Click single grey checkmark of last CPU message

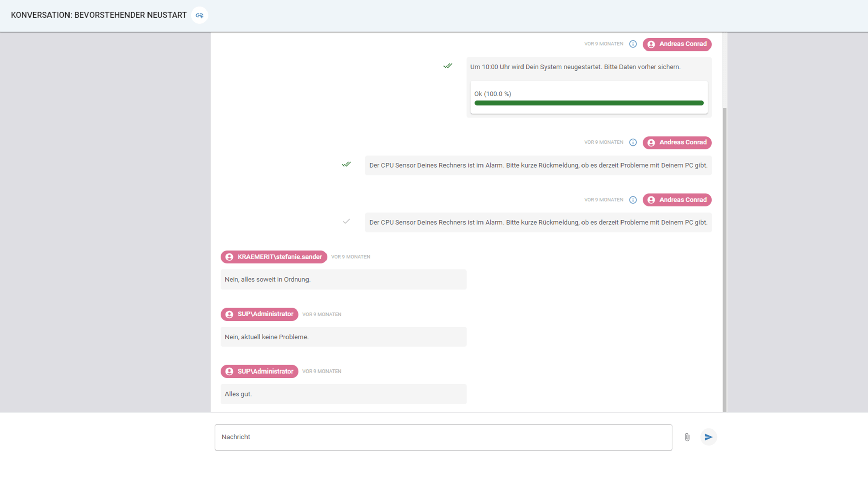coord(346,221)
